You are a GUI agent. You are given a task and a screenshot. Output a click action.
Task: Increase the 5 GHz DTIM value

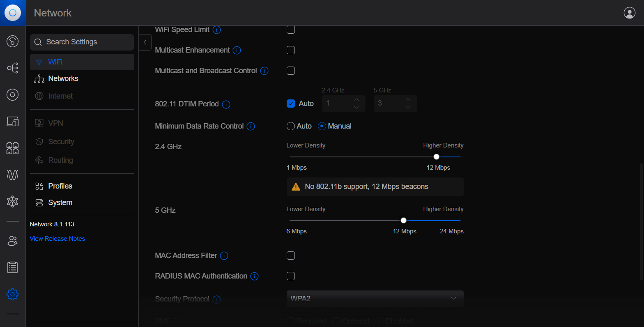408,100
